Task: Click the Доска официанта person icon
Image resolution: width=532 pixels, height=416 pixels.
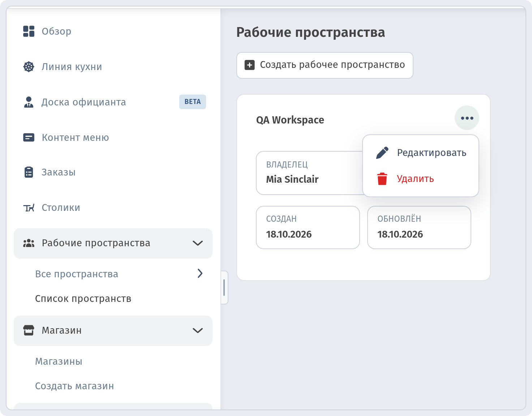Action: pos(29,102)
